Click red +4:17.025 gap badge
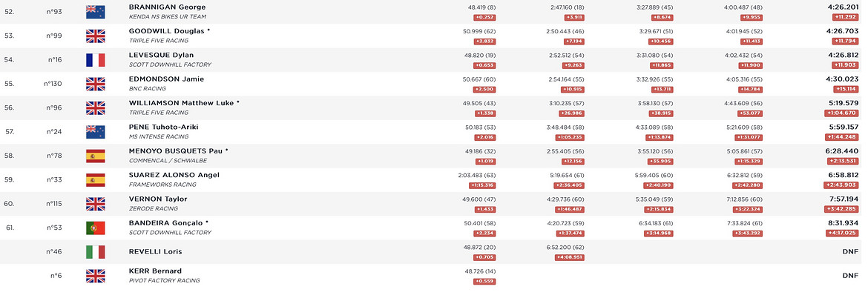Image resolution: width=868 pixels, height=295 pixels. click(842, 233)
